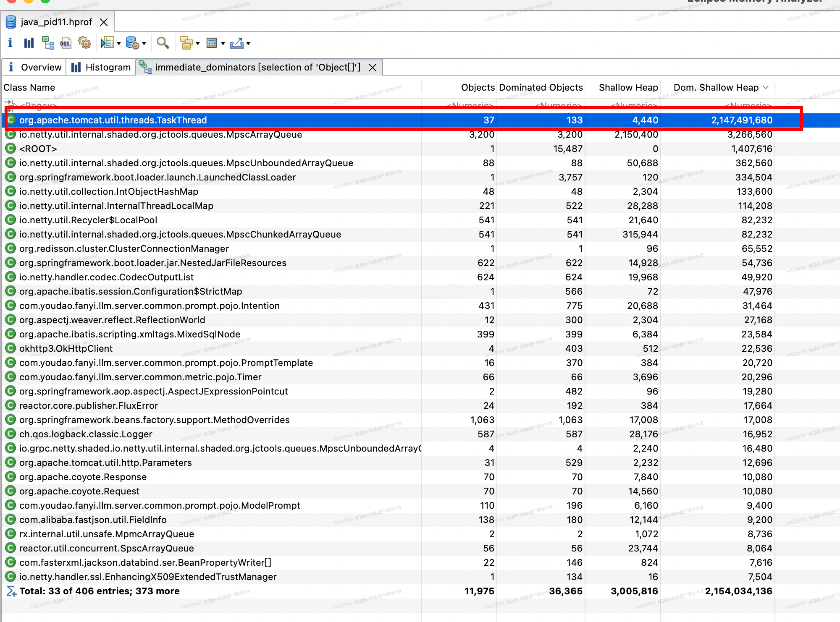Sort by the Dominated Objects column header

pyautogui.click(x=541, y=87)
